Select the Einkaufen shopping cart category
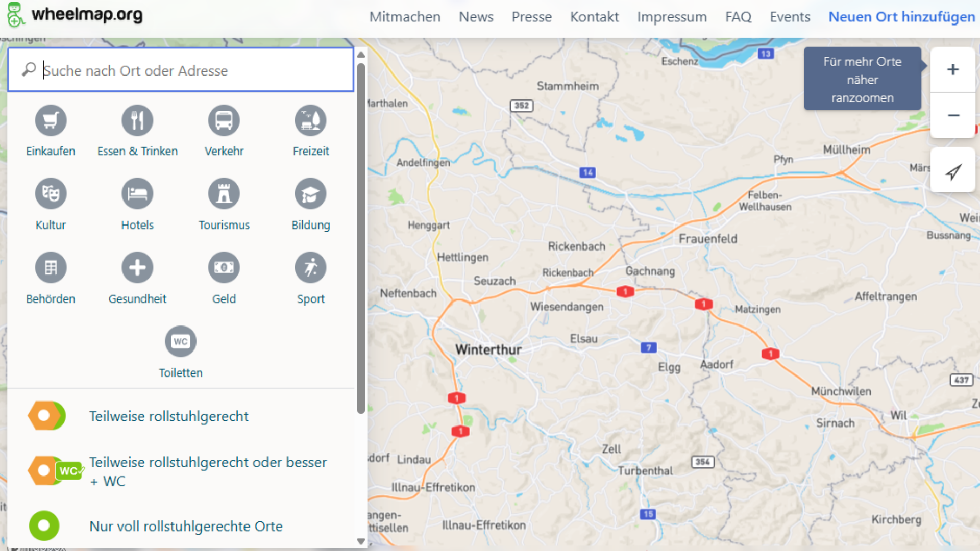The width and height of the screenshot is (980, 551). point(51,121)
